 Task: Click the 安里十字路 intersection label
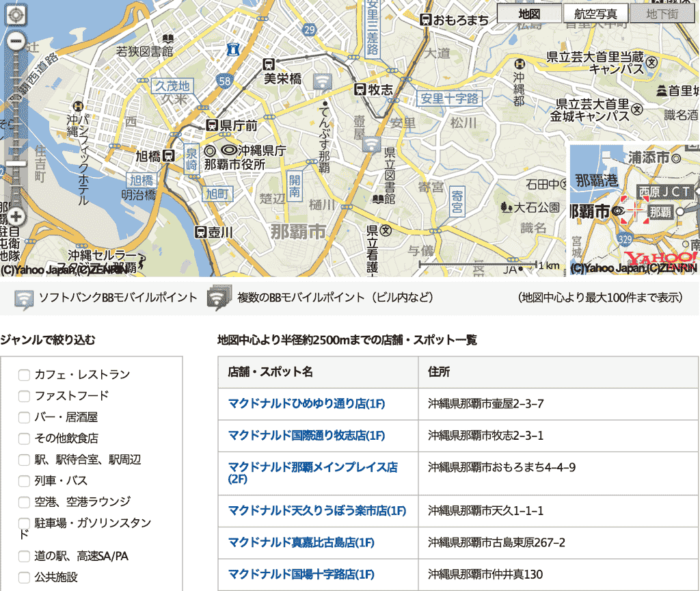pos(450,98)
